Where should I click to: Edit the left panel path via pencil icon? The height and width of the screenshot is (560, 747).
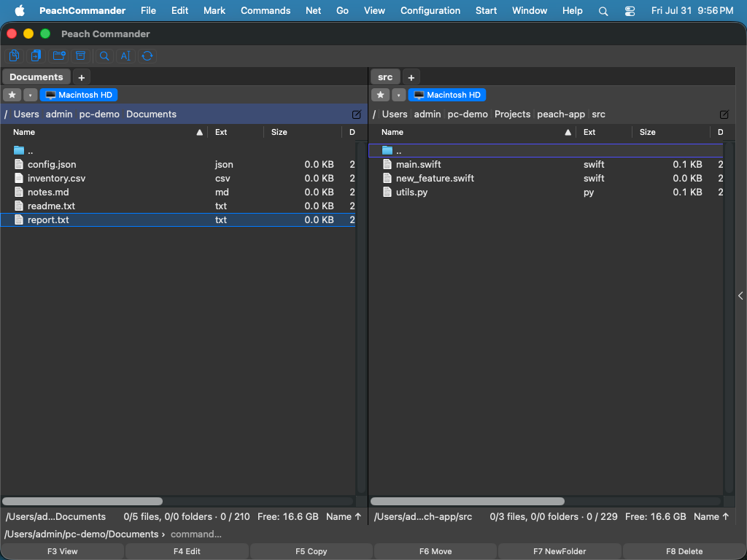tap(356, 114)
